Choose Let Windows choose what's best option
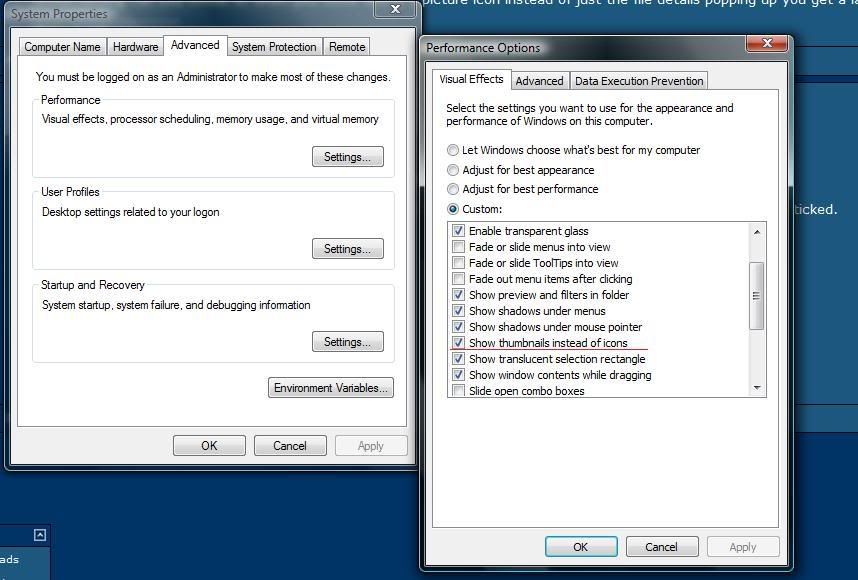The width and height of the screenshot is (858, 580). point(453,150)
